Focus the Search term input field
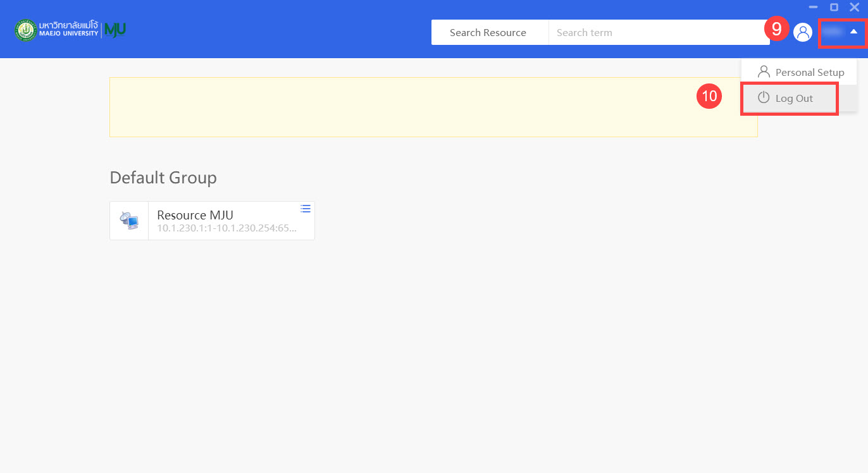The height and width of the screenshot is (473, 868). tap(658, 33)
